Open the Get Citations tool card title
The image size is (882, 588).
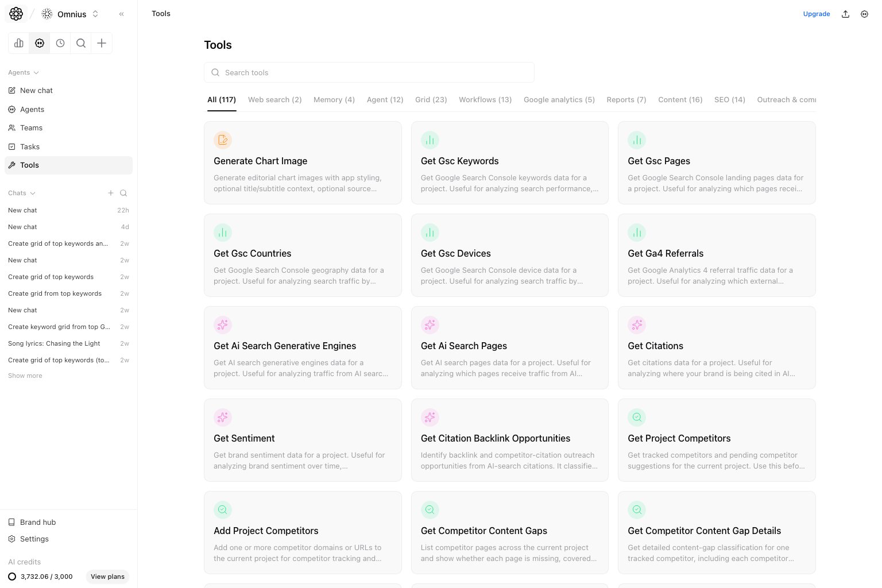655,346
